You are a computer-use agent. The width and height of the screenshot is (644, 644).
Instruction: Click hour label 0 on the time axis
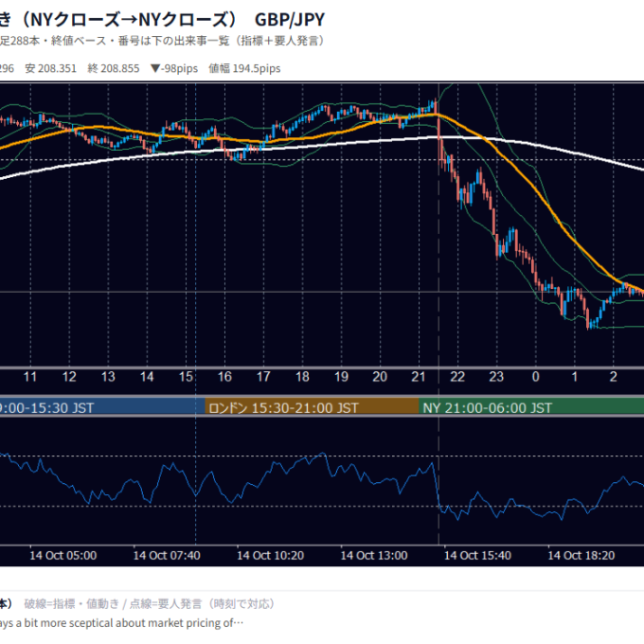coord(536,377)
